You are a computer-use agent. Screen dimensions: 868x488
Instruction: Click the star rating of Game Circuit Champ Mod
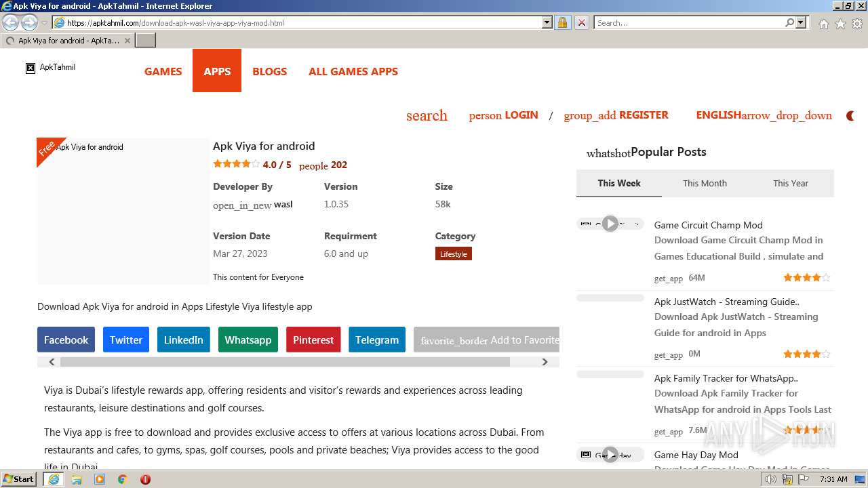[x=807, y=277]
